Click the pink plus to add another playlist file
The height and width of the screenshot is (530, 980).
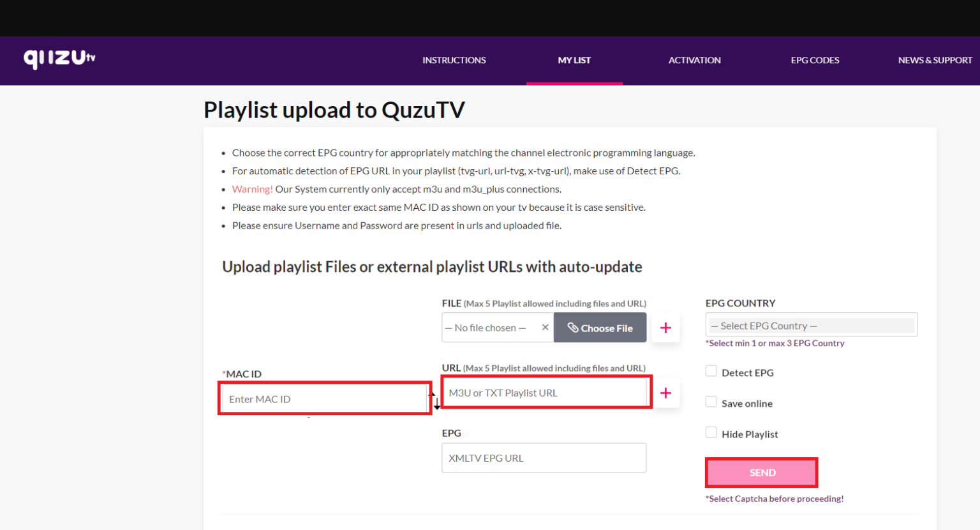point(665,327)
